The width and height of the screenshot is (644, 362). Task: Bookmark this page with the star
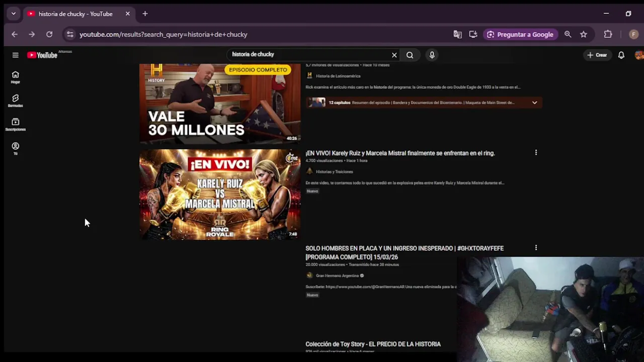coord(584,34)
